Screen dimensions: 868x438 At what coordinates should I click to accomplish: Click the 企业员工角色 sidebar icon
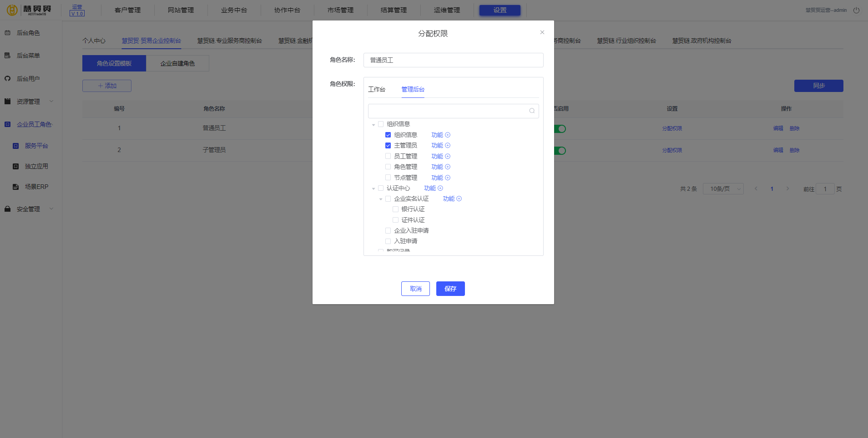[7, 124]
